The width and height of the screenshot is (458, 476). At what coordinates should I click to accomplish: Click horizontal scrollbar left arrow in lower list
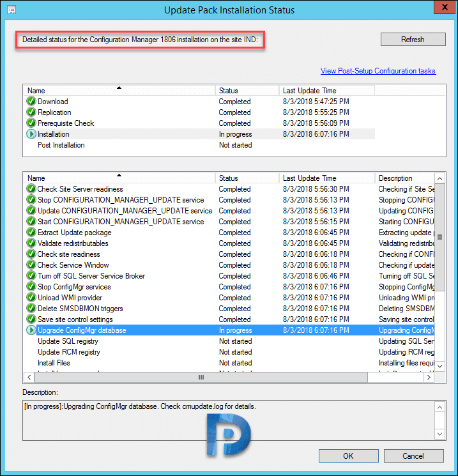(29, 378)
